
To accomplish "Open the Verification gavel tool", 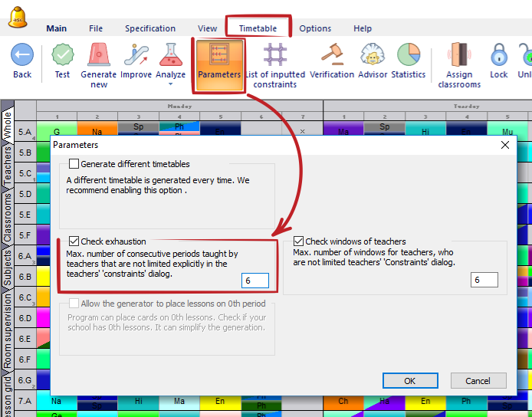I will [x=332, y=55].
